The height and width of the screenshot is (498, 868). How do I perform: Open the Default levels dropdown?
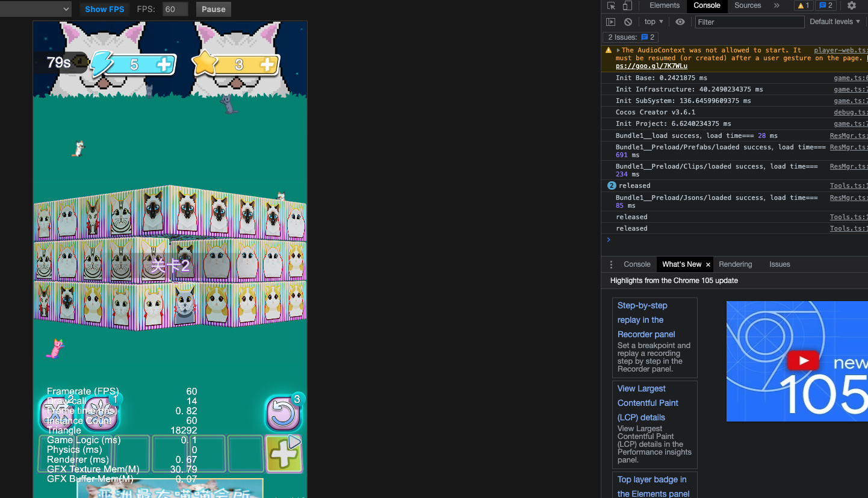point(835,22)
